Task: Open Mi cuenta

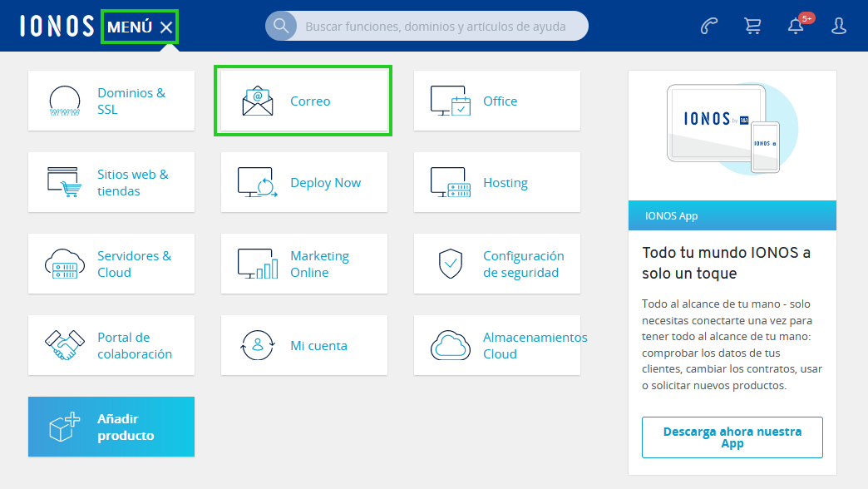Action: [304, 345]
